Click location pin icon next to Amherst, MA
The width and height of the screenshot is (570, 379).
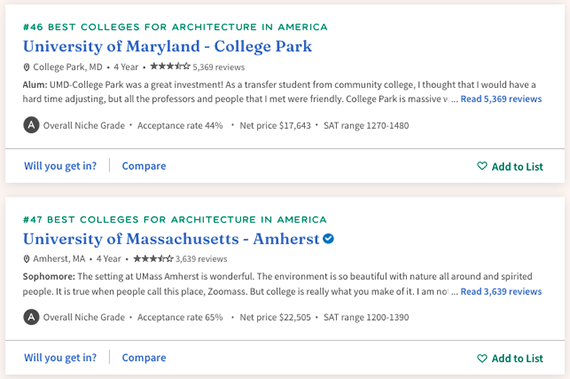pyautogui.click(x=26, y=259)
